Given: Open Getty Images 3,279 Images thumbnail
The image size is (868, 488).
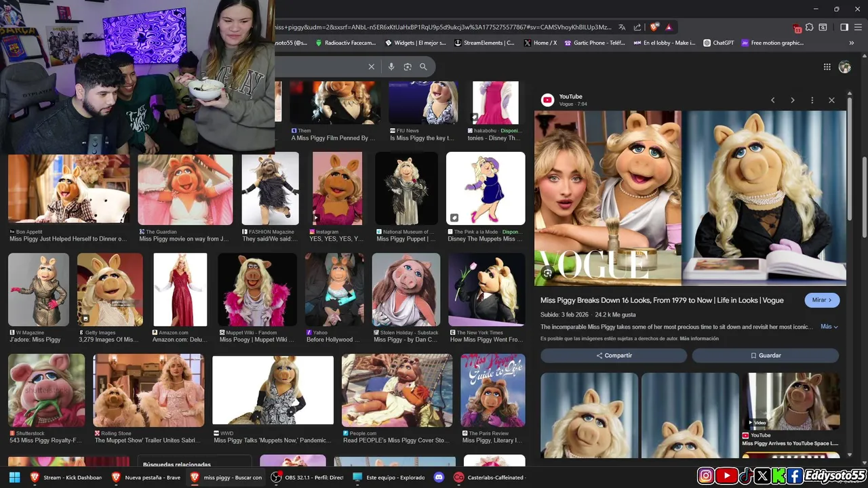Looking at the screenshot, I should point(110,289).
